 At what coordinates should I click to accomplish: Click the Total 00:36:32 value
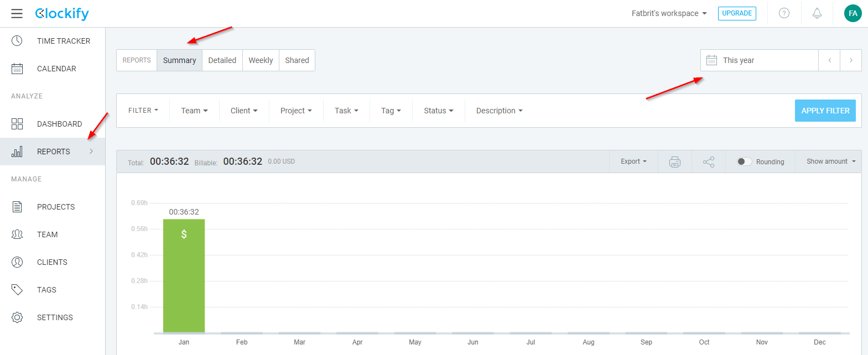169,161
